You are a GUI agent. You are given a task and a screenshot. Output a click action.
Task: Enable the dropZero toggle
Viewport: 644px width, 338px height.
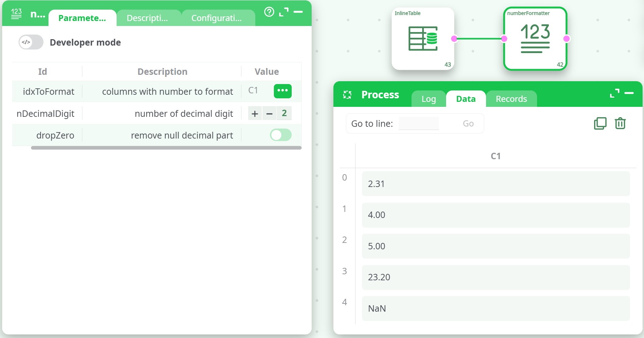point(281,135)
